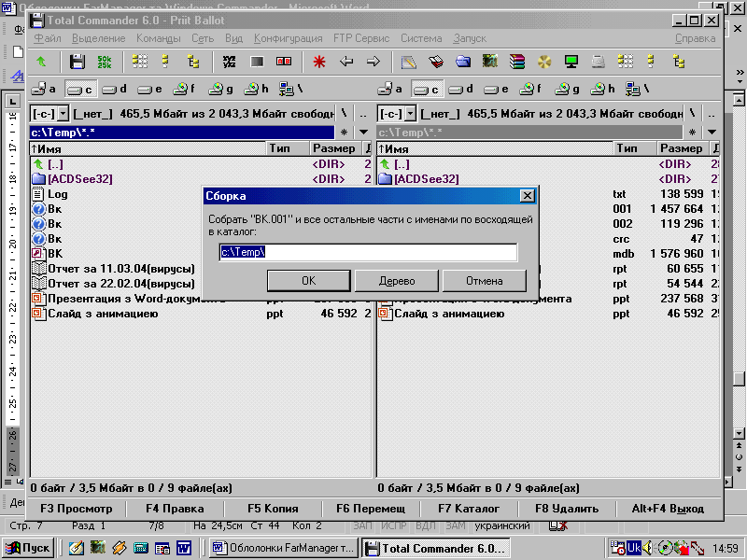Screen dimensions: 747x560
Task: Click the blue folder toolbar icon
Action: [462, 62]
